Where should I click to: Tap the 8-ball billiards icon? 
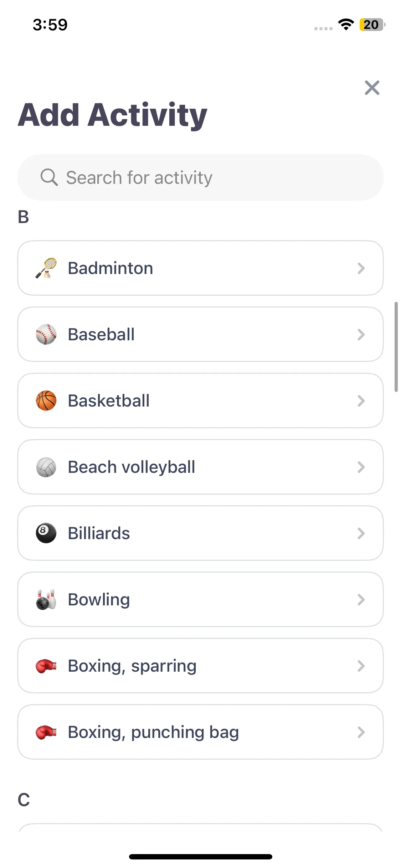click(46, 533)
